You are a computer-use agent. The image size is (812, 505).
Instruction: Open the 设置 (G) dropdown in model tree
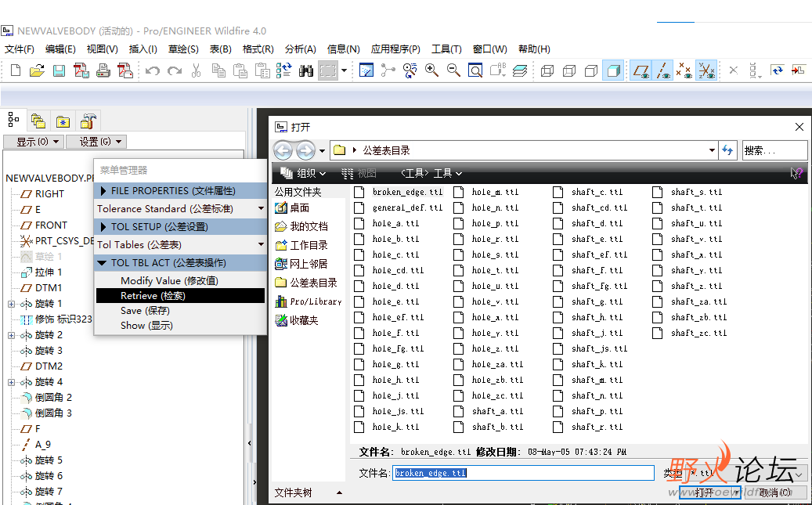click(96, 142)
